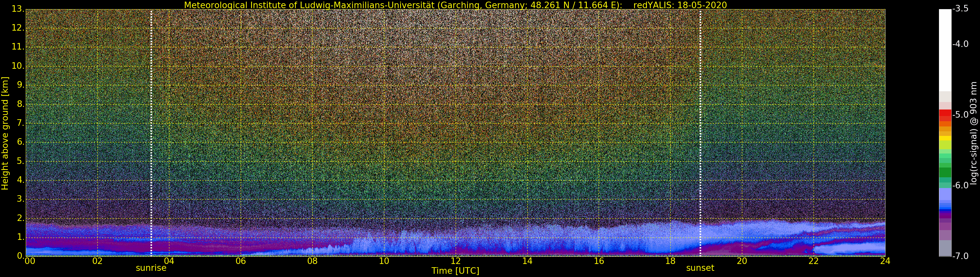This screenshot has width=980, height=277.
Task: Click the x-axis tick label '02'
Action: pyautogui.click(x=97, y=261)
